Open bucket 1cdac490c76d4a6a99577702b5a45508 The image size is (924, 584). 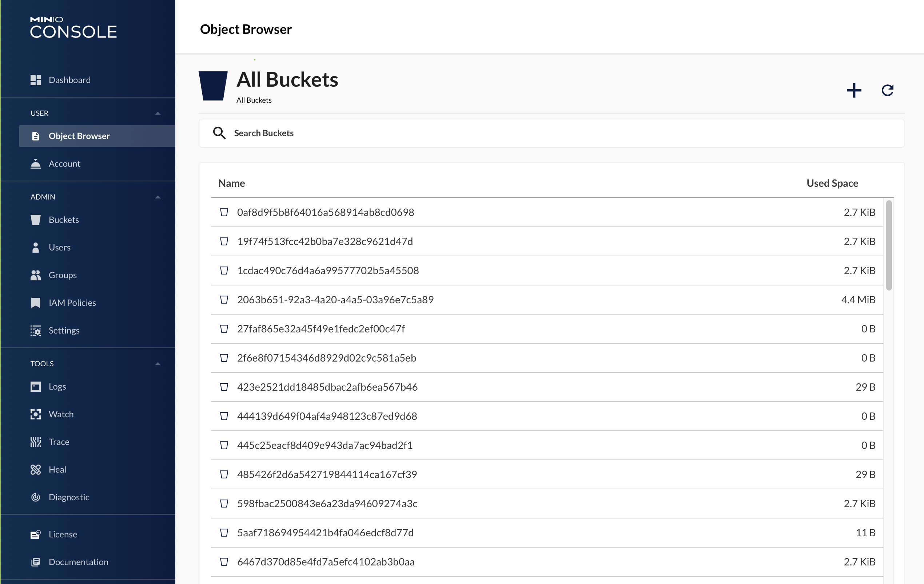tap(547, 270)
